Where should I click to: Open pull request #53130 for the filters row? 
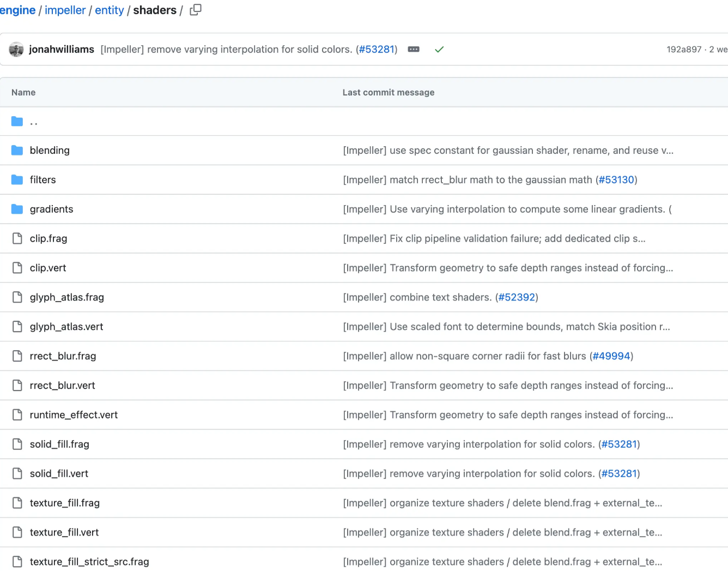616,179
